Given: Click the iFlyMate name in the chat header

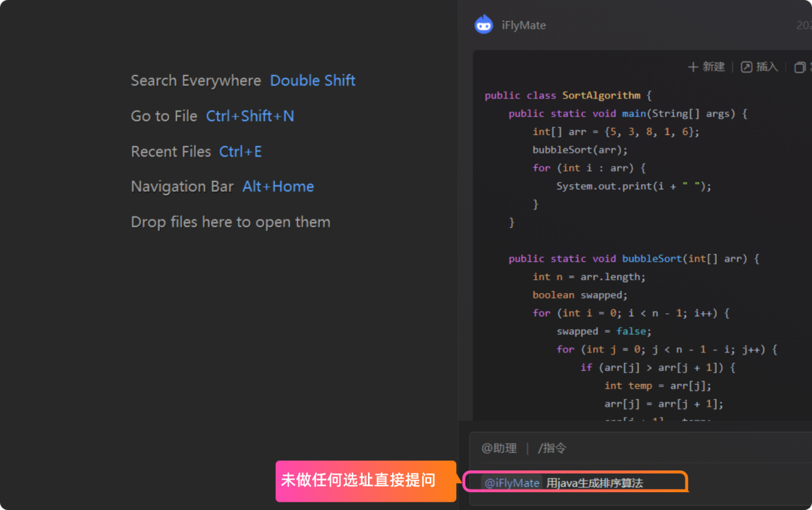Looking at the screenshot, I should pos(523,26).
